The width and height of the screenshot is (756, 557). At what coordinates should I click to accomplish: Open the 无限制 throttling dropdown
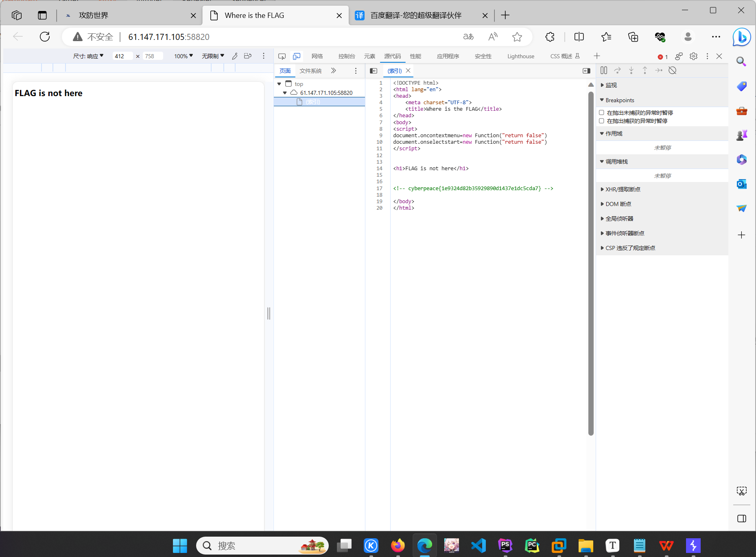[213, 56]
